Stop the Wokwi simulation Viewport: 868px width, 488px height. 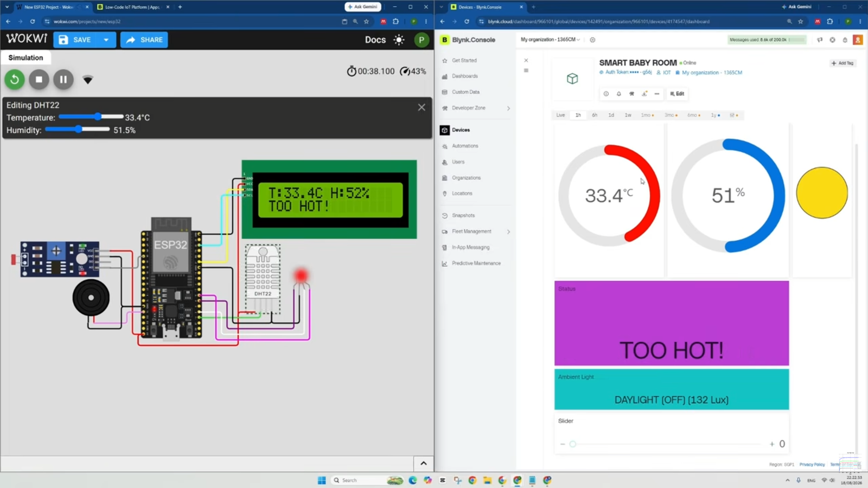[x=39, y=80]
